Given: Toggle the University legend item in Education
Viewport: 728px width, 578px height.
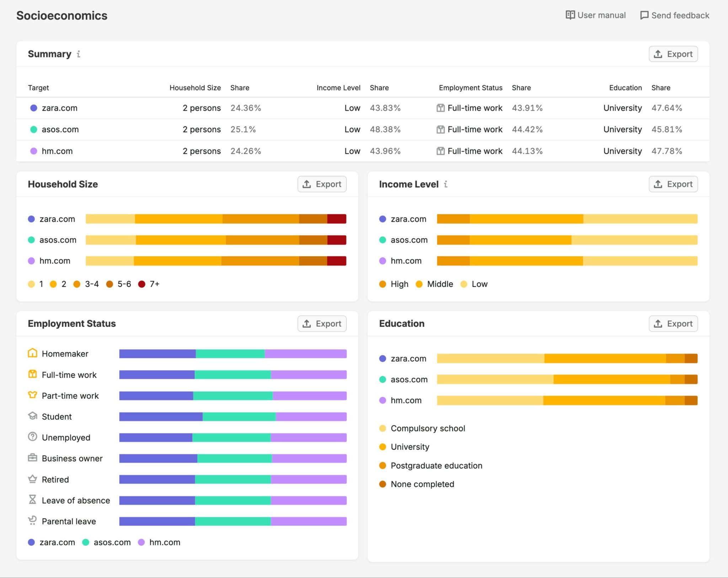Looking at the screenshot, I should point(405,447).
